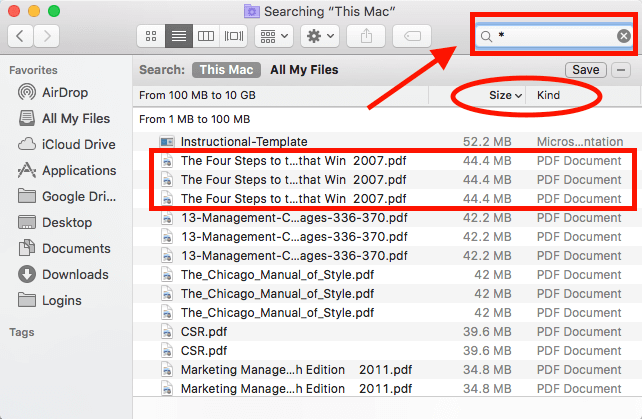Open All My Files in sidebar
The width and height of the screenshot is (642, 419).
click(x=64, y=118)
